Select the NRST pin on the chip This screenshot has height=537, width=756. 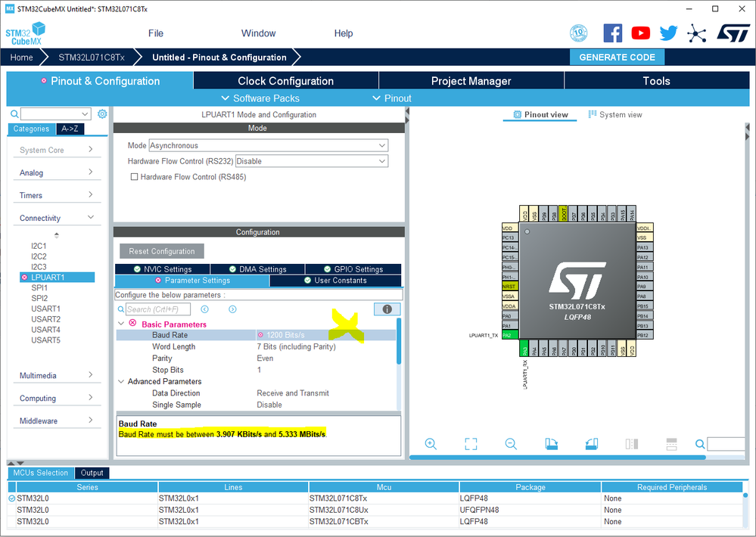[509, 286]
